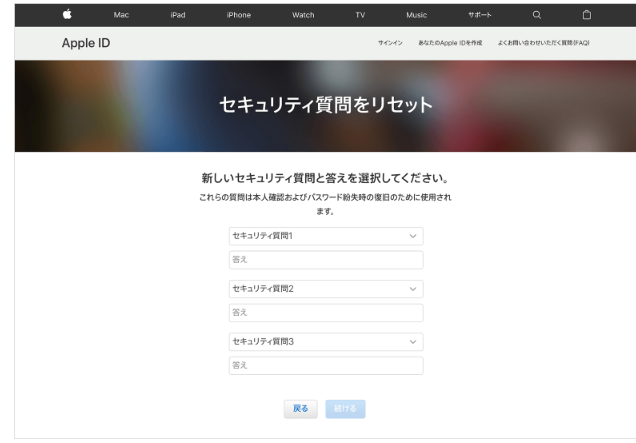Open the FAQ link in subheader
Viewport: 636px width, 443px height.
pyautogui.click(x=544, y=43)
